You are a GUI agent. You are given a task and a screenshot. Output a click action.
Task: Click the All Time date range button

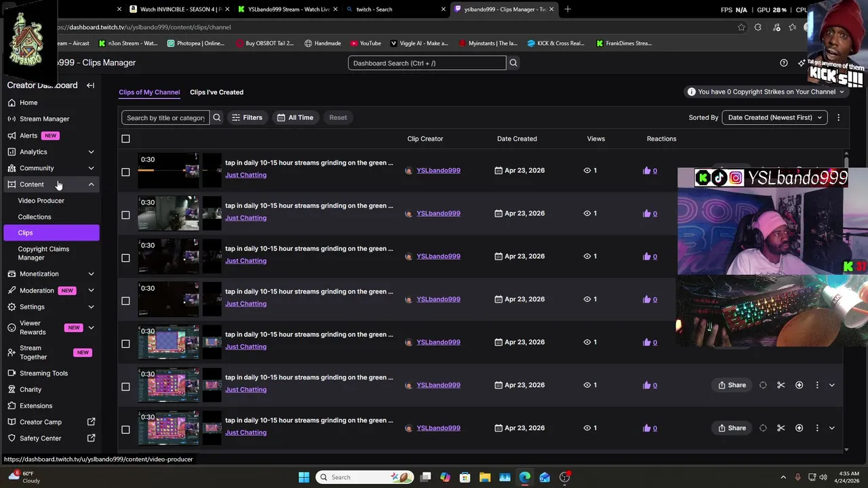click(295, 117)
